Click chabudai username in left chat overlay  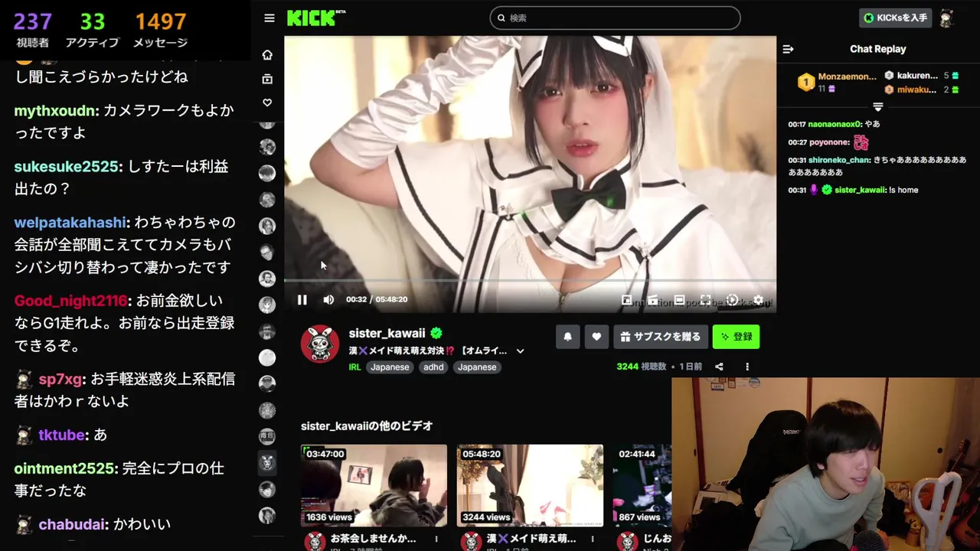pos(72,524)
